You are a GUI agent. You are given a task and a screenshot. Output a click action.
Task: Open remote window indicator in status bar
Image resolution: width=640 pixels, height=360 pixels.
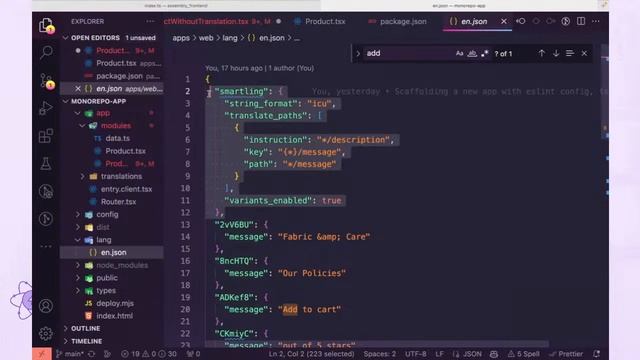point(42,354)
